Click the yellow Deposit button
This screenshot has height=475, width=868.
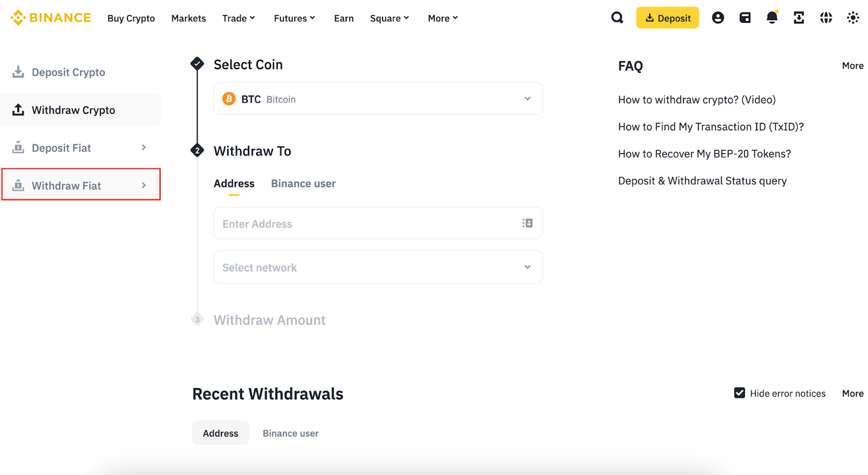click(x=667, y=18)
